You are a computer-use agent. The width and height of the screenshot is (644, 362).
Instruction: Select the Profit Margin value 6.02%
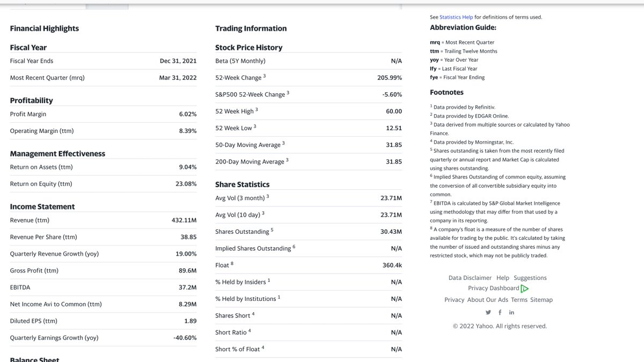[x=188, y=114]
